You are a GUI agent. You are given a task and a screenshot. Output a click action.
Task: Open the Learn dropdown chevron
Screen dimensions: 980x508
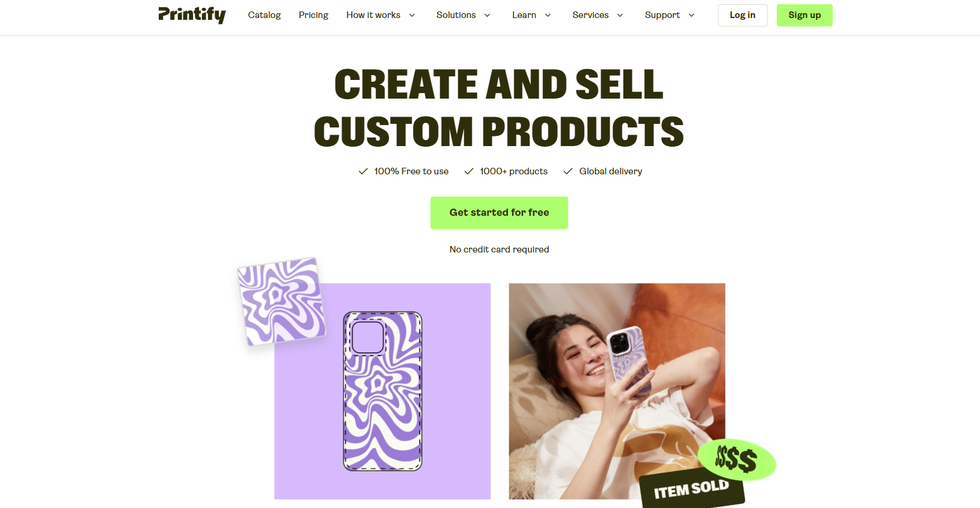tap(548, 15)
